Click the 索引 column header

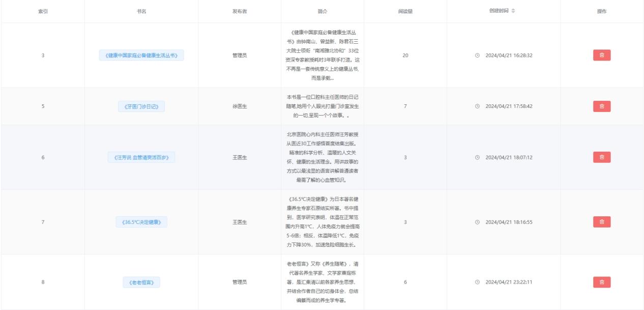click(x=43, y=11)
